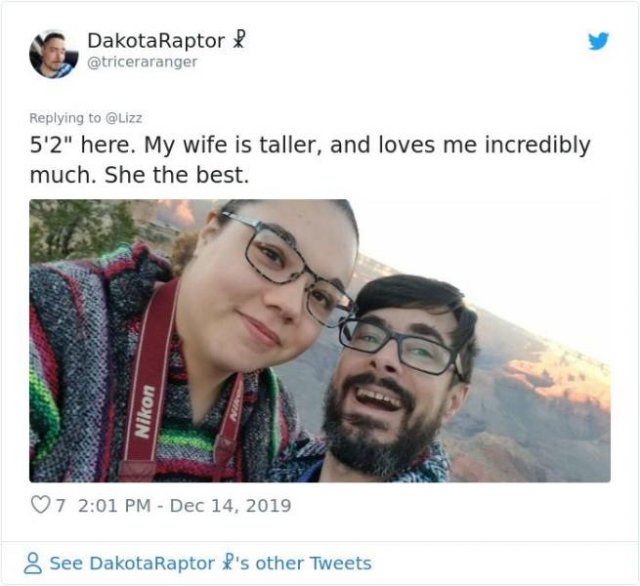The image size is (640, 586).
Task: Open the @Lizz mention
Action: tap(124, 118)
